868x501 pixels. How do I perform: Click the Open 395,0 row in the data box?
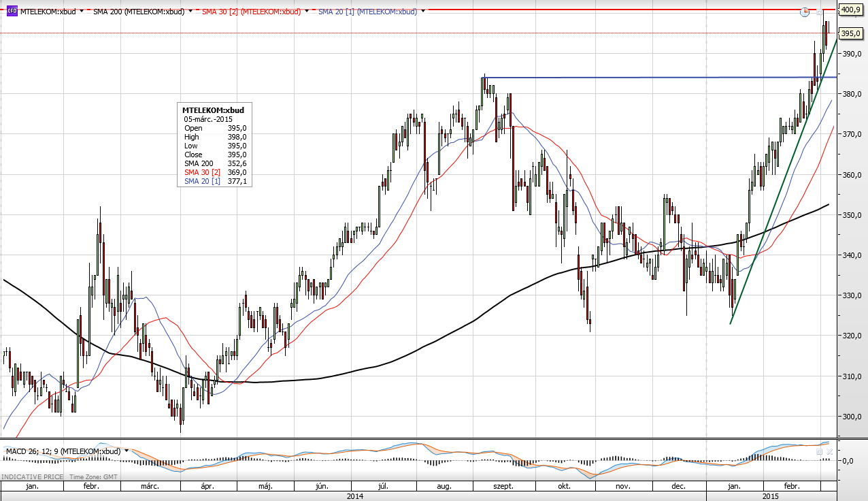point(215,128)
